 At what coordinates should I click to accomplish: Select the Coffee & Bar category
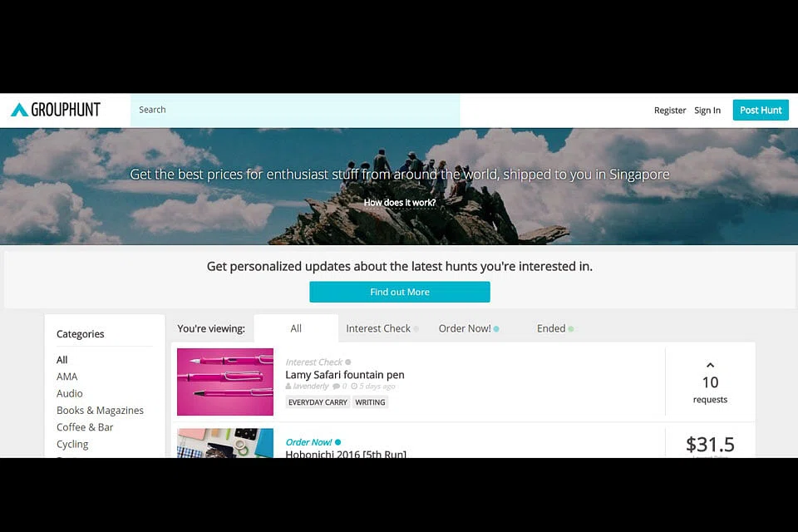point(85,427)
